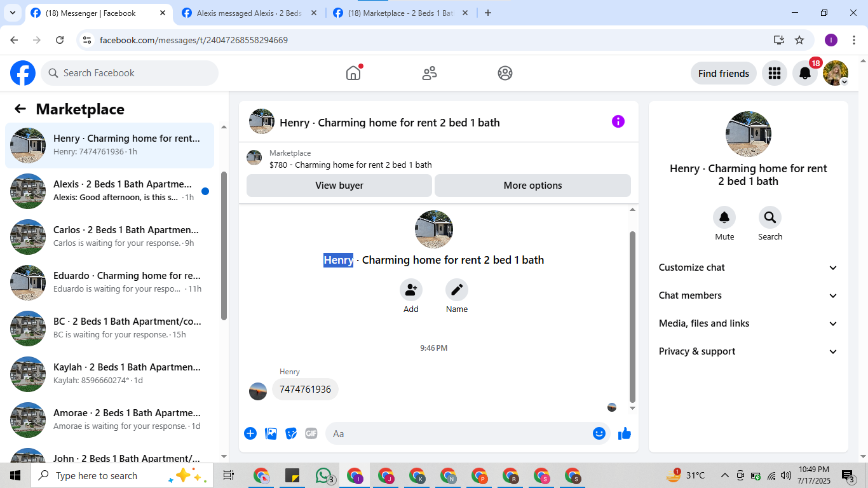This screenshot has width=868, height=488.
Task: Click the Chrome address bar URL
Action: 194,40
